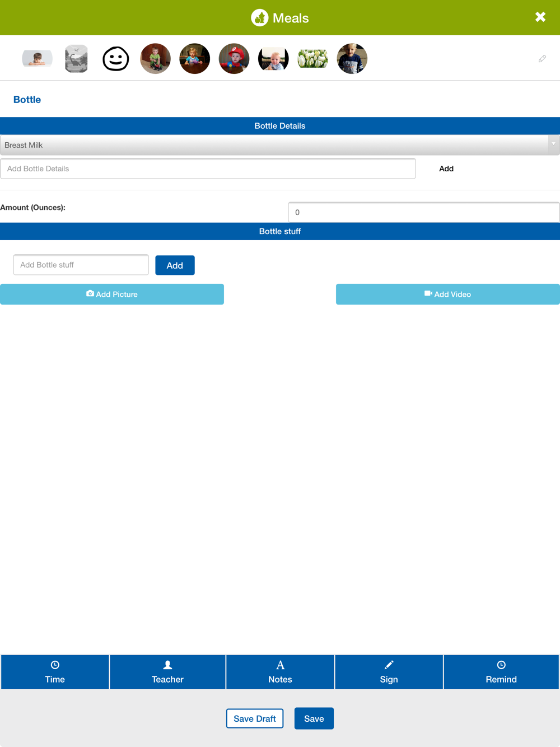Open the Sign tab
Image resolution: width=560 pixels, height=747 pixels.
(389, 672)
